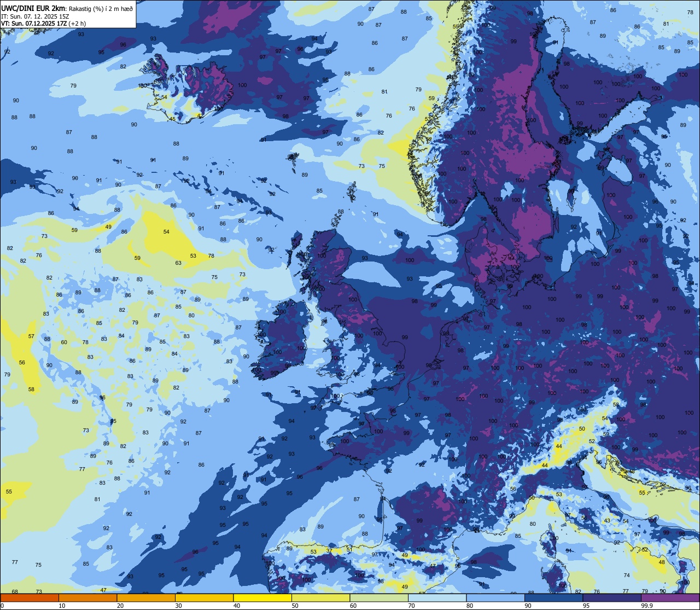This screenshot has height=610, width=700.
Task: Click the "99.9" legend scale label
Action: [647, 606]
